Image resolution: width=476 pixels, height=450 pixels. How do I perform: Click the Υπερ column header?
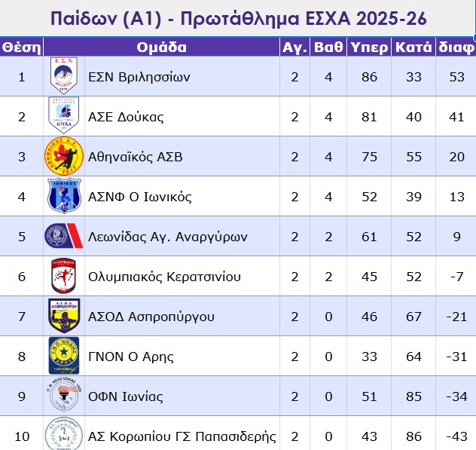(x=370, y=47)
